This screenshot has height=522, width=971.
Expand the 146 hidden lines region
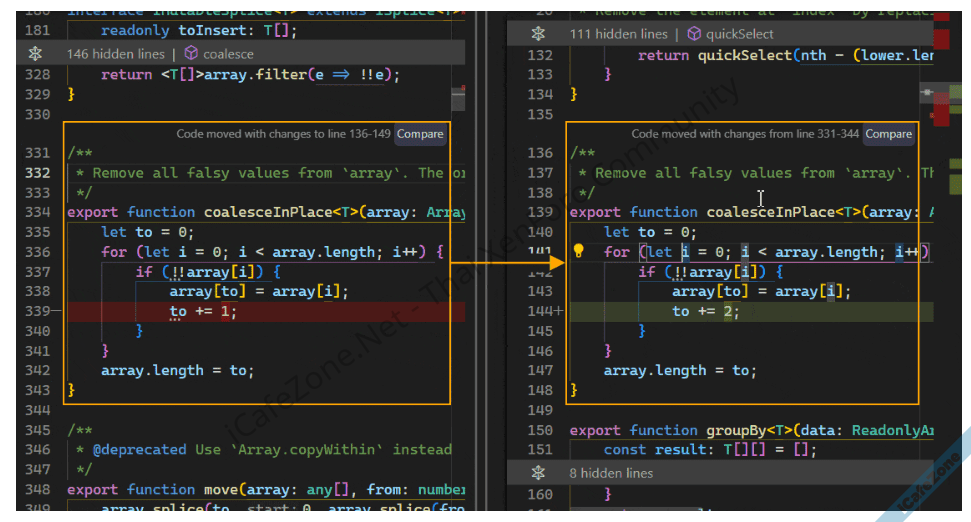(118, 54)
